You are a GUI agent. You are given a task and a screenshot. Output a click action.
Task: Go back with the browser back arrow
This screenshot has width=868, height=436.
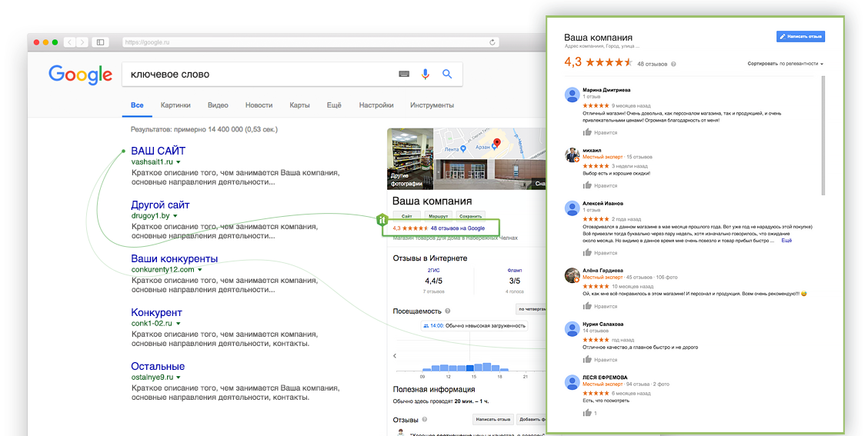pos(70,42)
